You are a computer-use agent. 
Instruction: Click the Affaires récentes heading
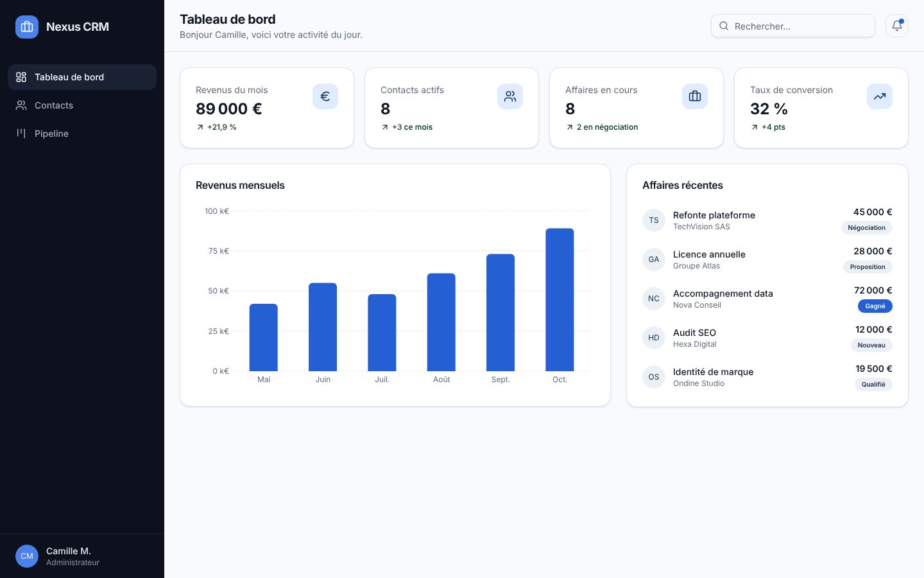click(683, 185)
